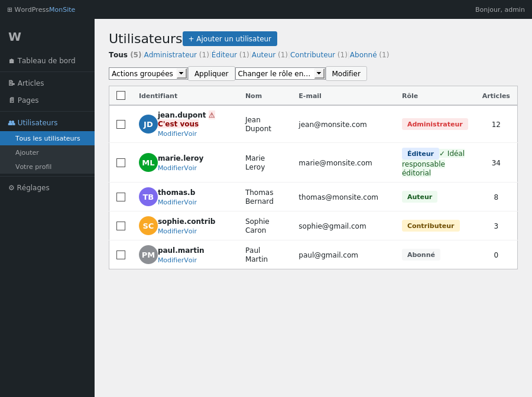
Task: Filter users by Contributeur role
Action: coord(313,54)
